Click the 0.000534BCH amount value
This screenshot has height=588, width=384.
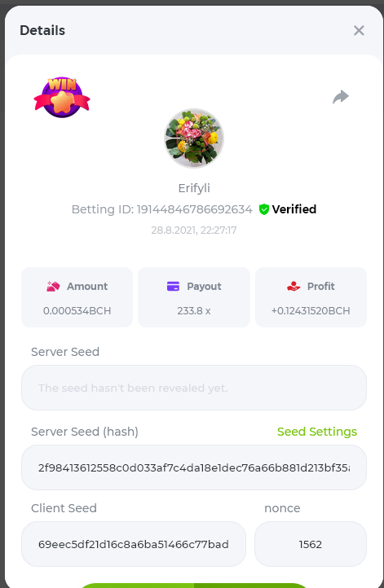point(77,311)
